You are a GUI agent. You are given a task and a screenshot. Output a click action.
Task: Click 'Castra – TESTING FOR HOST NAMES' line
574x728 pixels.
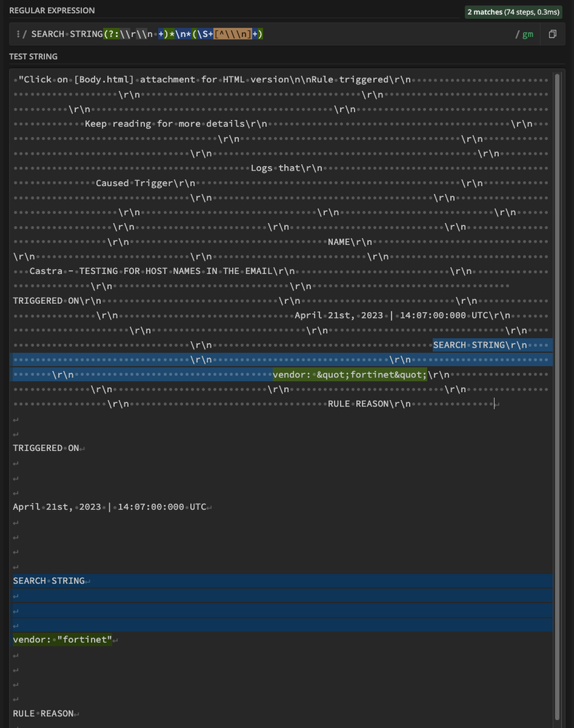pyautogui.click(x=151, y=271)
